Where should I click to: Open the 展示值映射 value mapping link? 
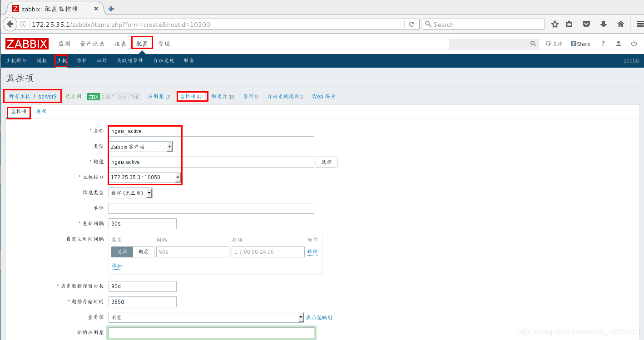click(x=319, y=317)
